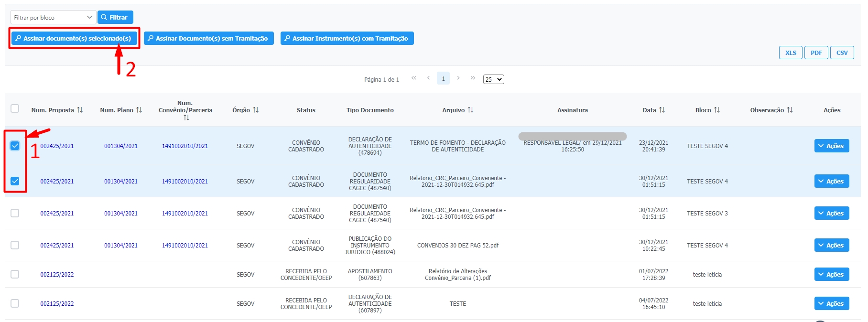Click sort icon next to Num. Plano
The height and width of the screenshot is (322, 868).
(x=139, y=110)
